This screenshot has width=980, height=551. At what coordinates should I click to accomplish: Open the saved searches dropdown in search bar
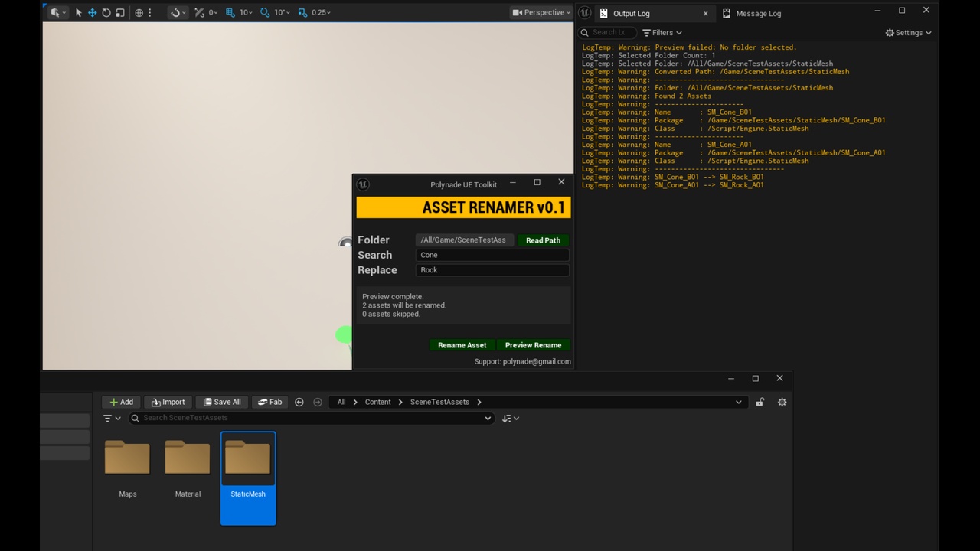coord(488,418)
